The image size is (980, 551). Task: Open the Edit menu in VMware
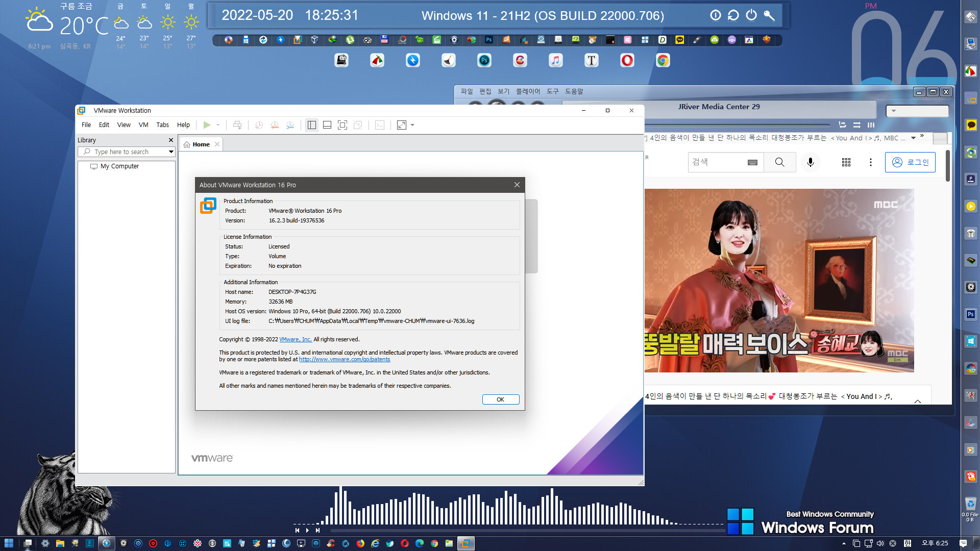coord(104,125)
